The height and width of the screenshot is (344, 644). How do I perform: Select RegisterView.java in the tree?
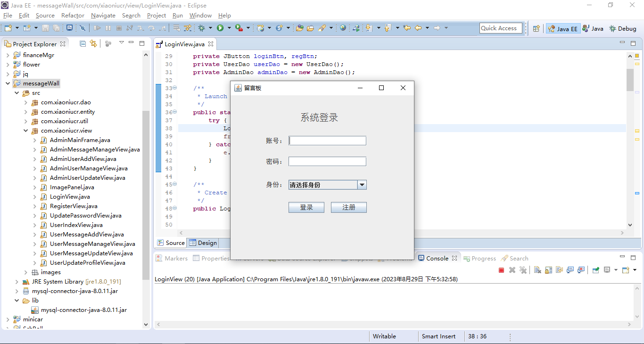pyautogui.click(x=74, y=206)
